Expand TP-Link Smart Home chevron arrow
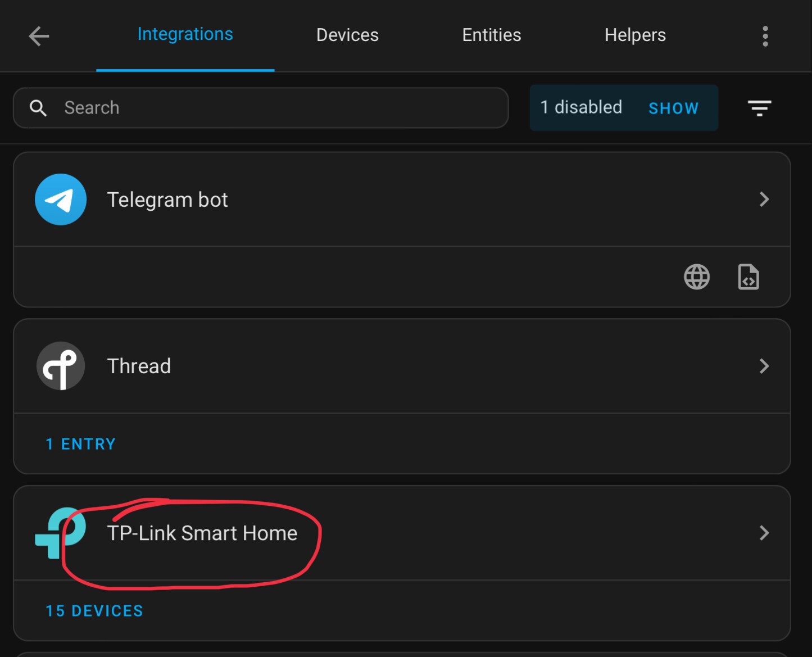812x657 pixels. point(764,533)
